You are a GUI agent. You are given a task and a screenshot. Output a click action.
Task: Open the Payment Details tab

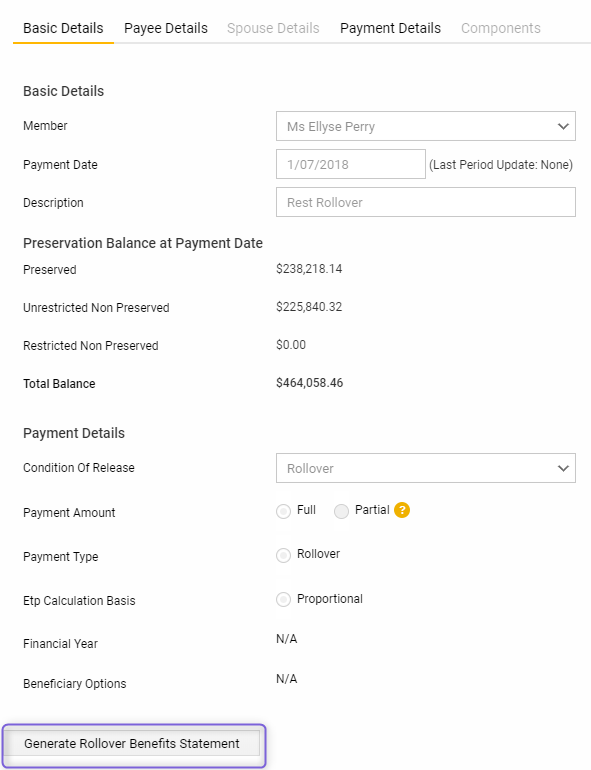pos(391,28)
